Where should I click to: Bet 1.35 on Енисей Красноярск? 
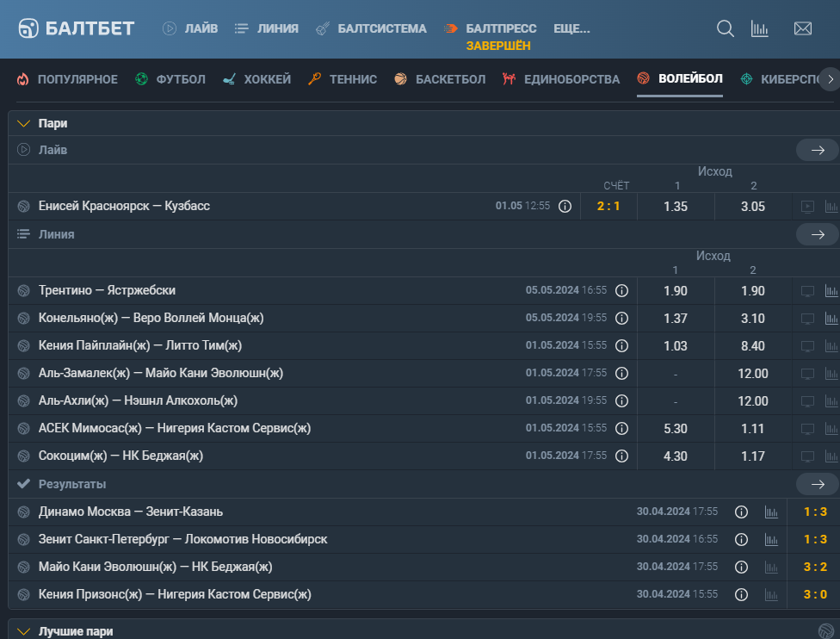676,207
